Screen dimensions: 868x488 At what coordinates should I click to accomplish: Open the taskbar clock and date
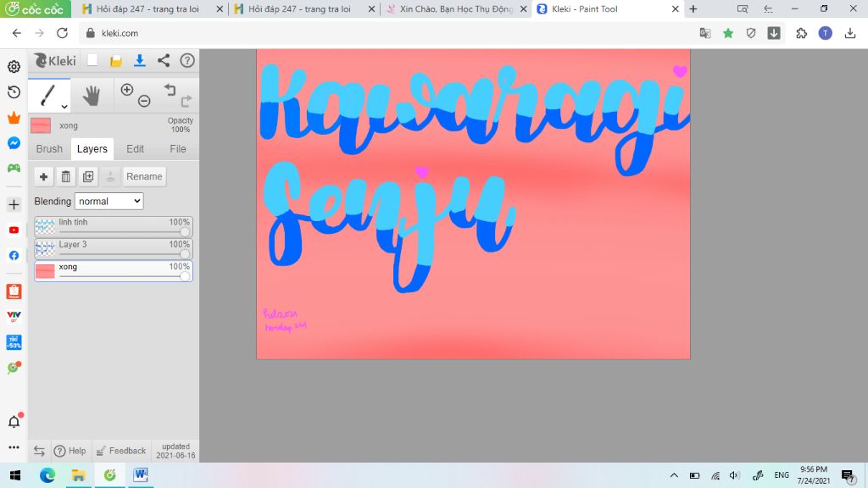click(x=814, y=475)
